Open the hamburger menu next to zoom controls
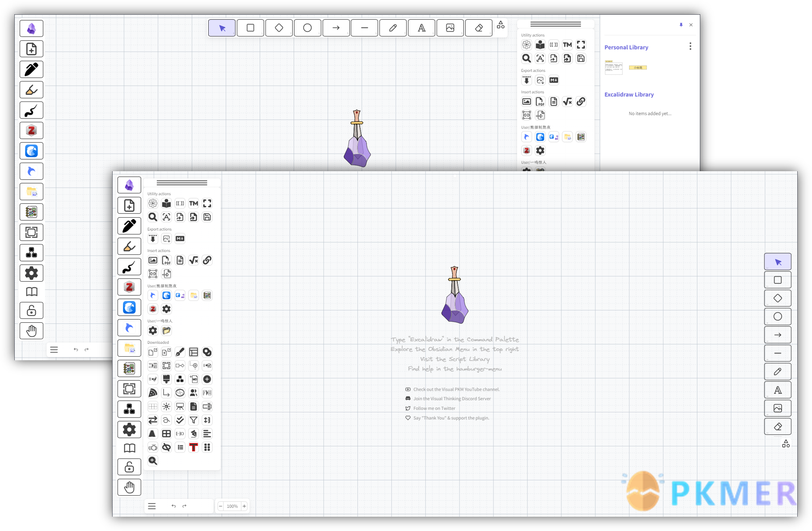812x531 pixels. 152,506
